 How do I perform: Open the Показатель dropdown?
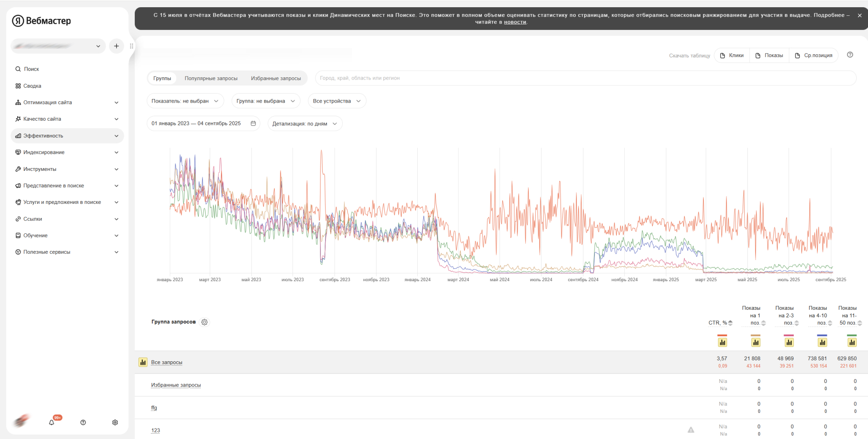click(x=185, y=101)
